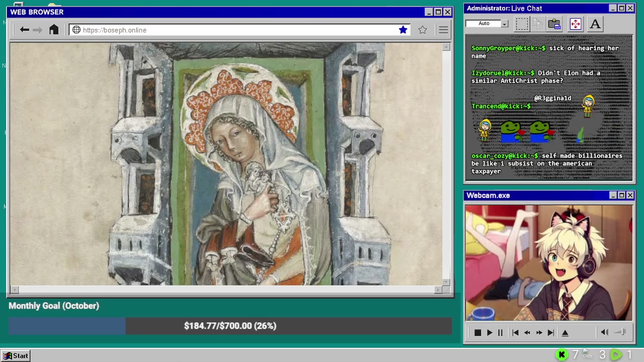Open the font 'A' tool in Live Chat
The height and width of the screenshot is (362, 644).
pos(595,24)
